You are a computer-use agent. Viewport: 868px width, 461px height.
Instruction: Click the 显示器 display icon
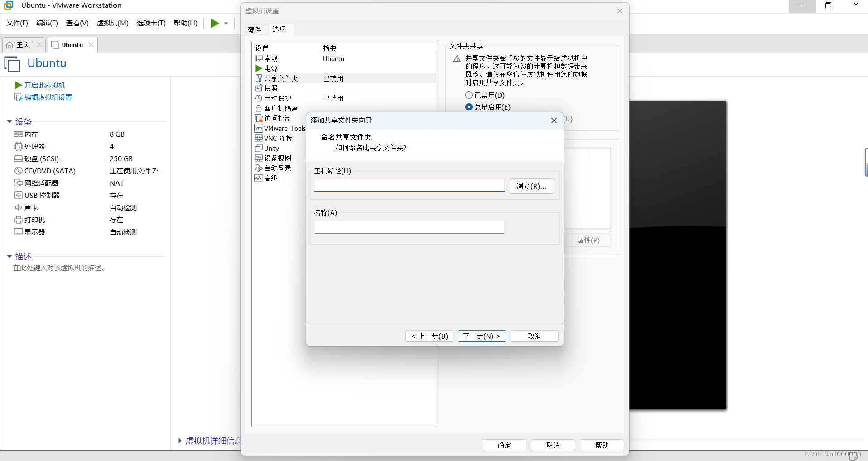coord(19,232)
